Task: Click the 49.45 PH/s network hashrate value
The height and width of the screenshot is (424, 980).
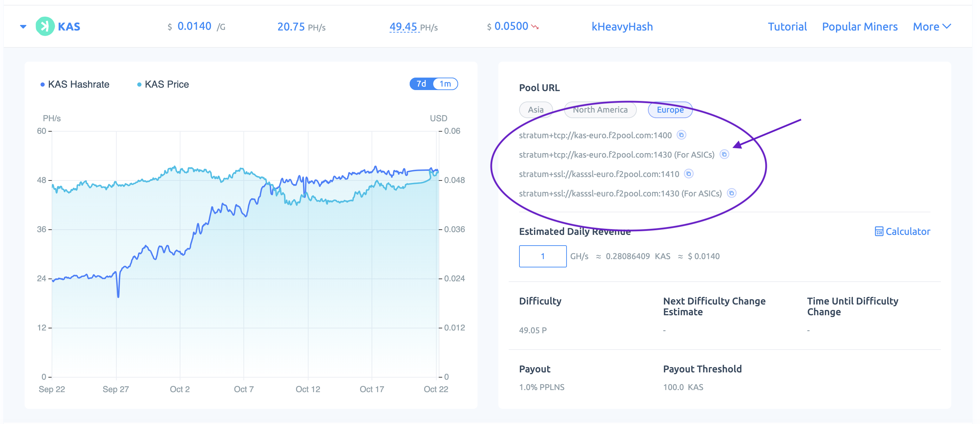Action: [x=413, y=27]
